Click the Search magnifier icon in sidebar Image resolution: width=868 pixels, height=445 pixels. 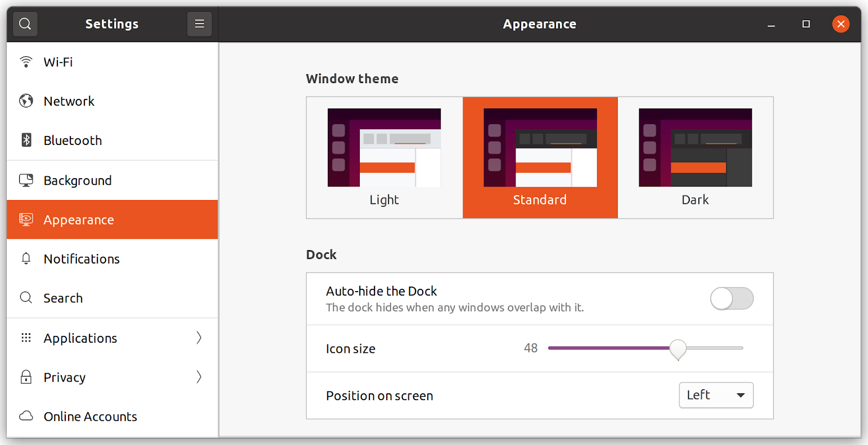click(26, 298)
